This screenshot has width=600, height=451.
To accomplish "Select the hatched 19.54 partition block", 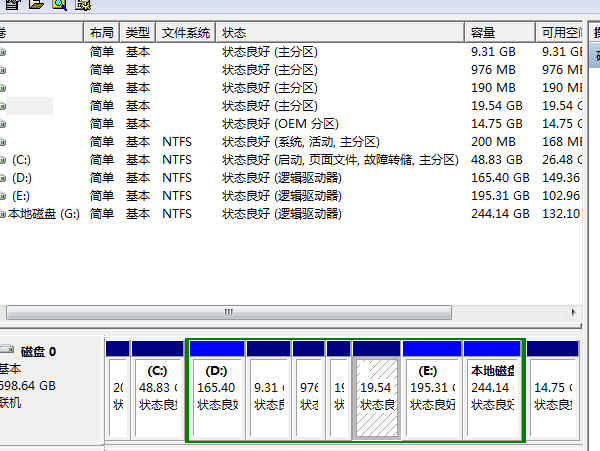I will pos(377,389).
